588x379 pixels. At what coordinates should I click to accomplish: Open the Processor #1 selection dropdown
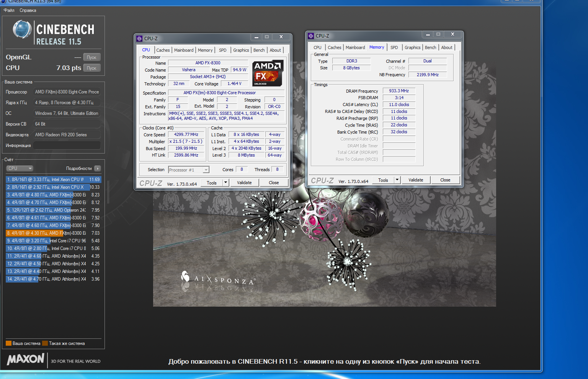tap(189, 170)
